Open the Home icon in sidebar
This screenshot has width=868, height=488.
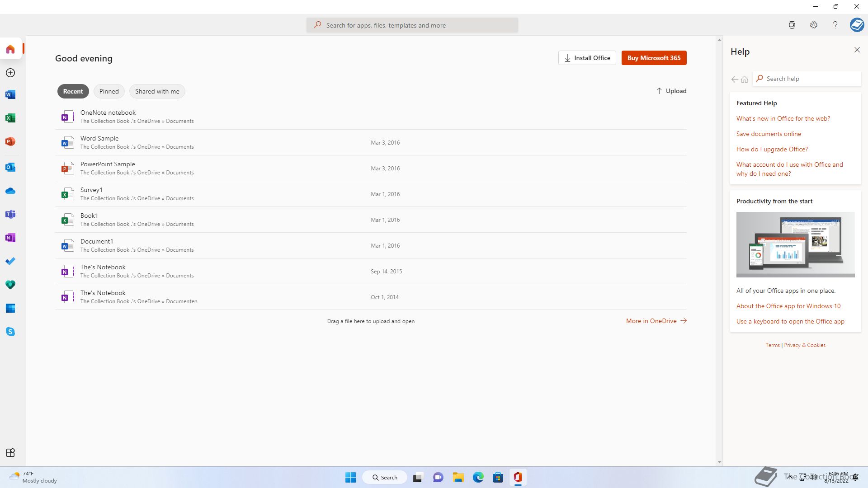coord(10,49)
